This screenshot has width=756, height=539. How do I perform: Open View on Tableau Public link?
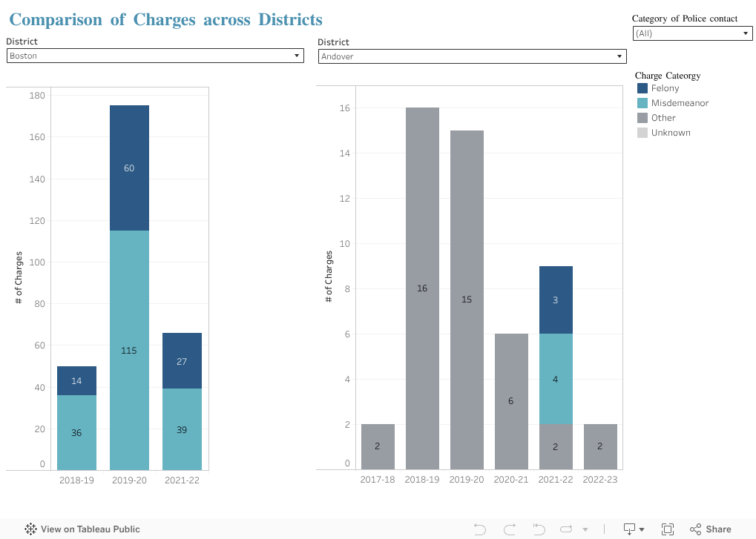coord(90,529)
